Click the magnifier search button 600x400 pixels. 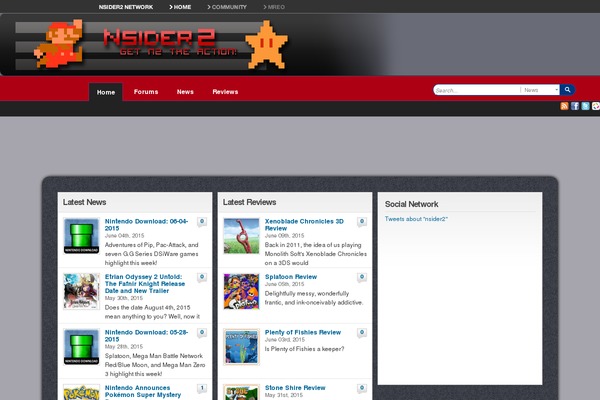tap(567, 90)
